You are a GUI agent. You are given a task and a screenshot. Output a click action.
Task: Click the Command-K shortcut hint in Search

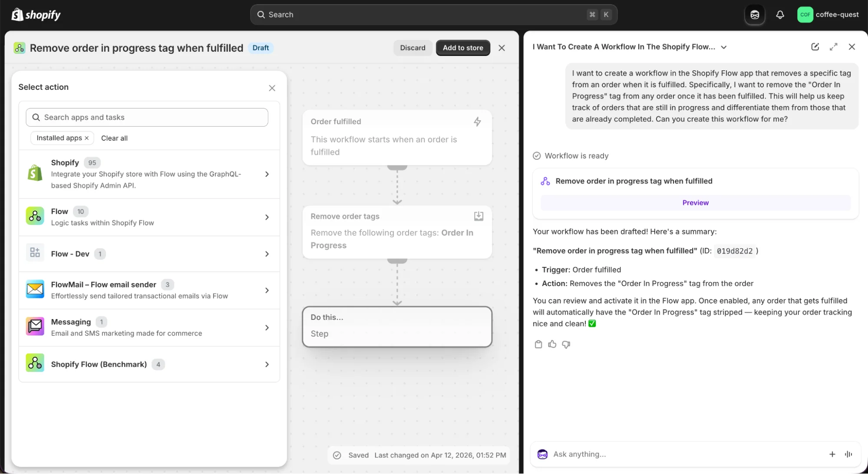(x=599, y=15)
